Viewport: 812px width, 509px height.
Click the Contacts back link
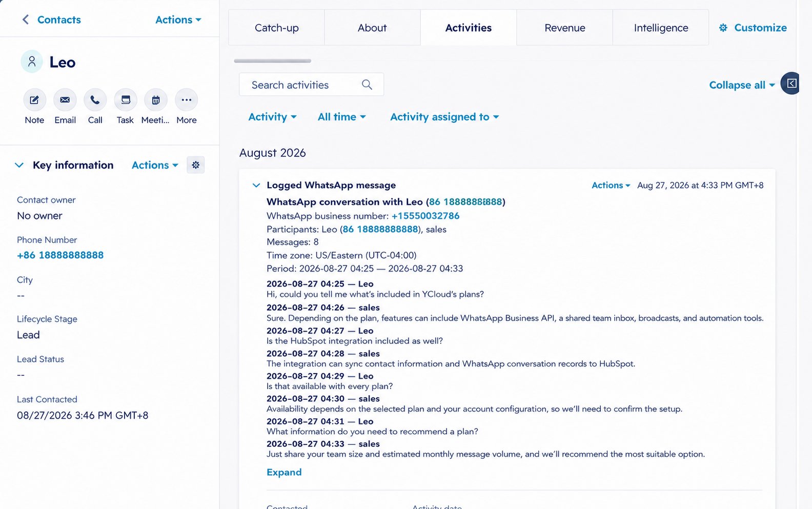59,19
